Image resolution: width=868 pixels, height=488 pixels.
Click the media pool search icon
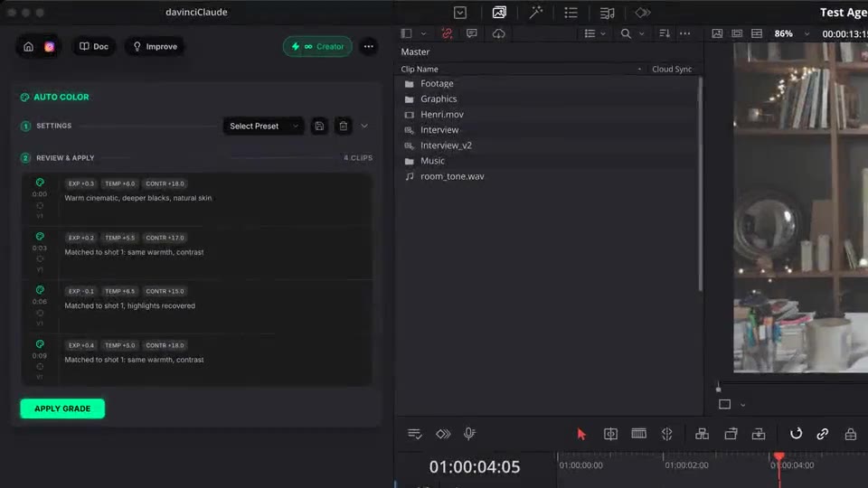626,33
